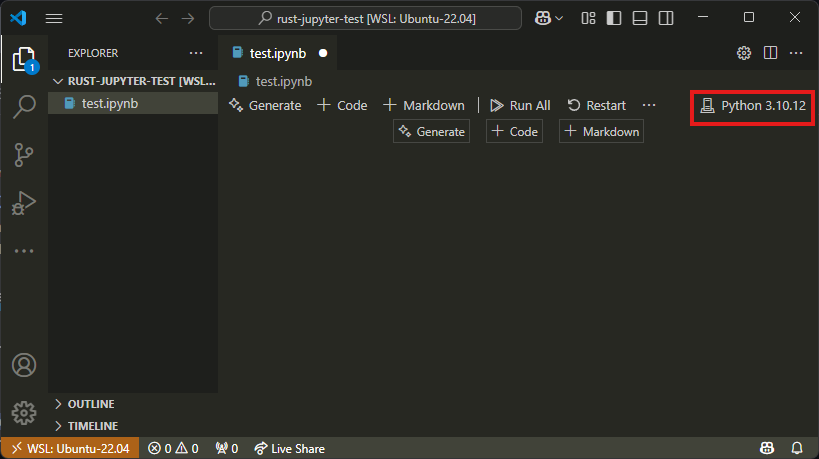Go forward with the right arrow
819x459 pixels.
pos(188,18)
